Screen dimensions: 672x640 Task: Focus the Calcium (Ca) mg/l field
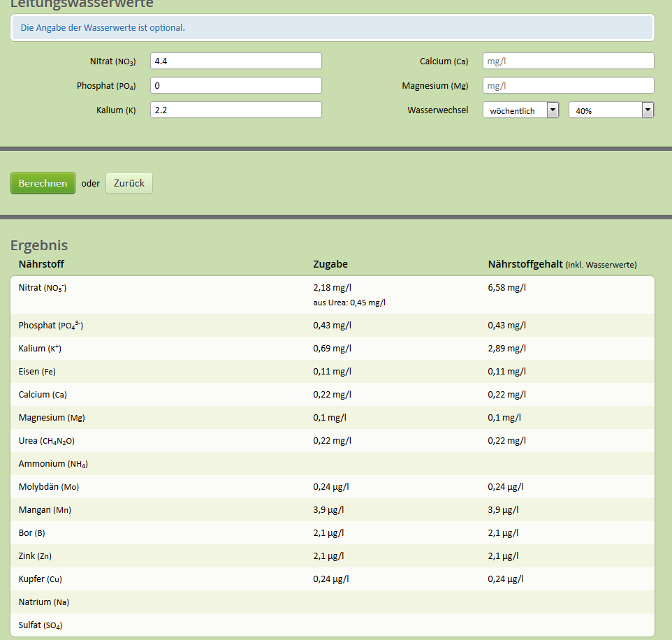569,61
